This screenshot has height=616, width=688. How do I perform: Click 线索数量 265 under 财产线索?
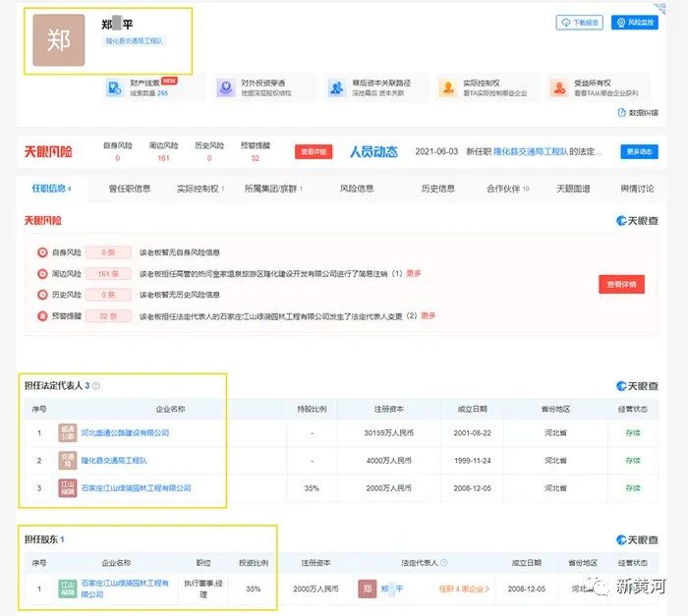click(x=148, y=93)
